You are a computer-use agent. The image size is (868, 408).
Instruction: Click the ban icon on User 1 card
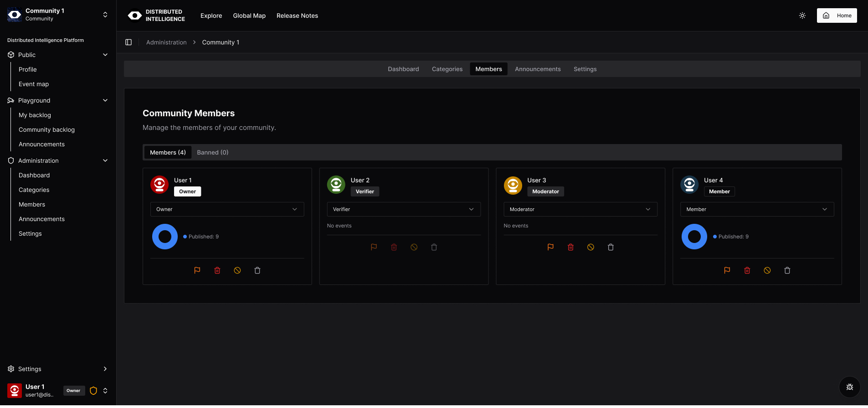click(x=237, y=270)
